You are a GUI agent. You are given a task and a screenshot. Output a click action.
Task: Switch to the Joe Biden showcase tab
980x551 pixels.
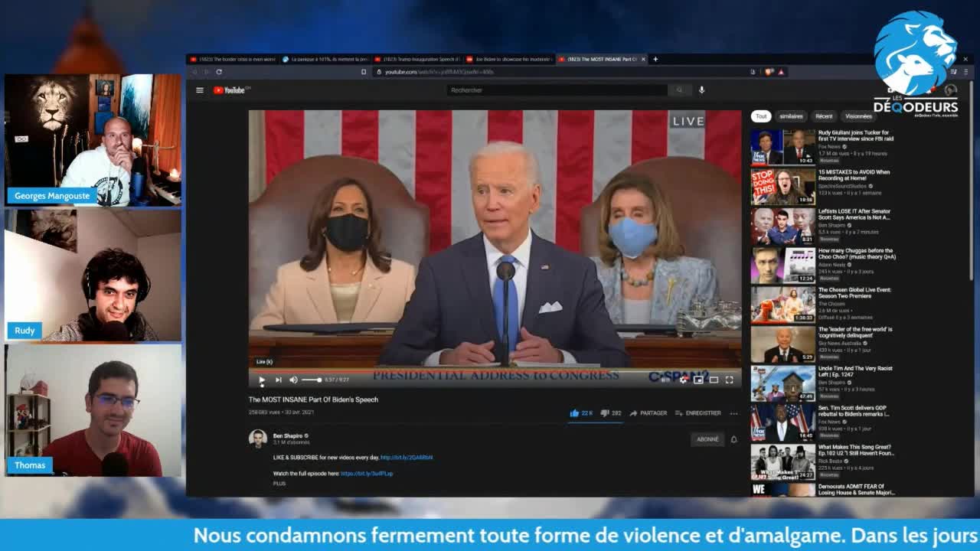[x=509, y=59]
